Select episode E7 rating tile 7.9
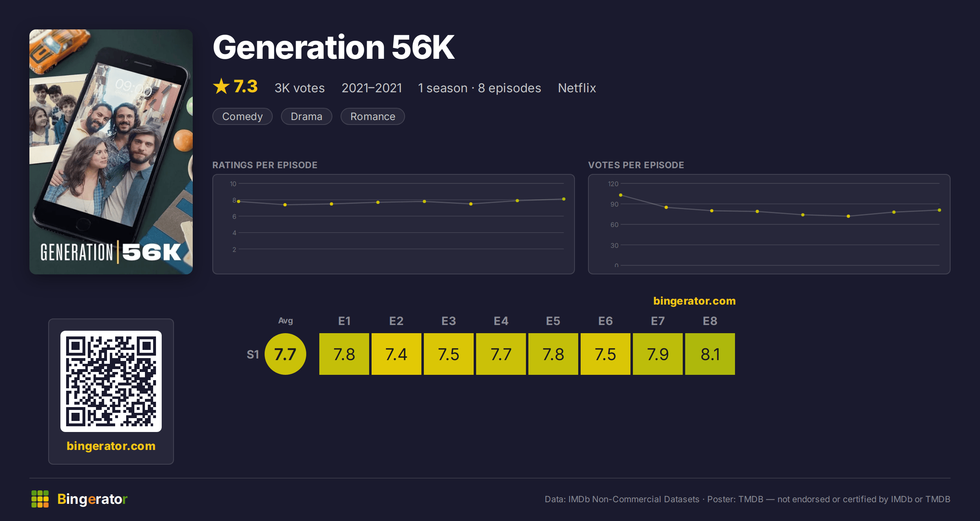 pos(658,354)
